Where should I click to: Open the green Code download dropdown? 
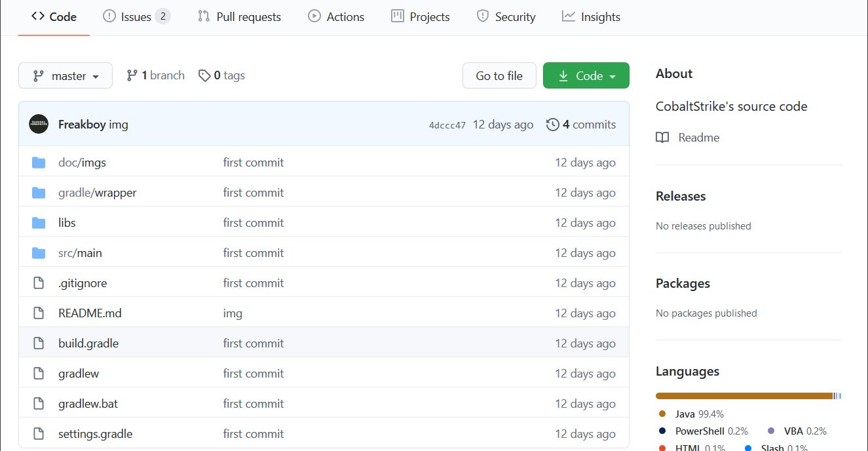pos(586,75)
